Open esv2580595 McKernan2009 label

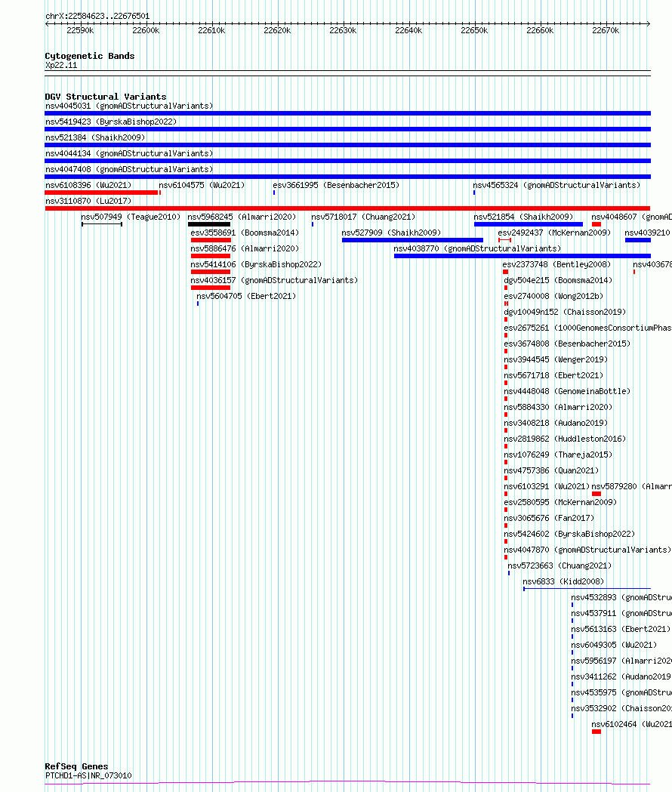[560, 502]
